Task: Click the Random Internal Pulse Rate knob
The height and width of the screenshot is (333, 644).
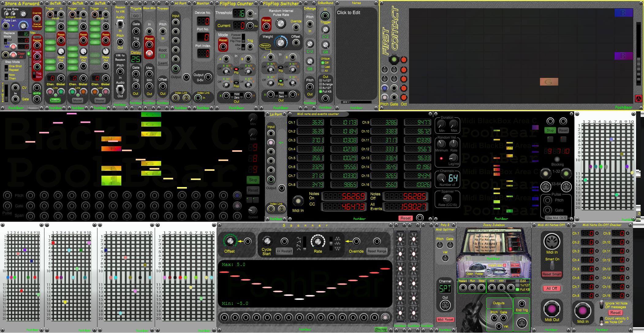Action: [281, 23]
